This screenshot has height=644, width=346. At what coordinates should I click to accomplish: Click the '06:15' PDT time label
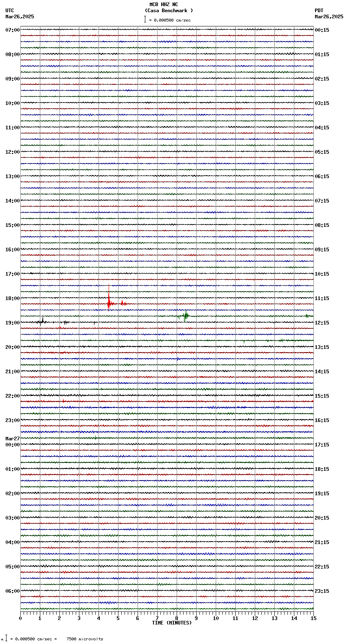(x=322, y=176)
